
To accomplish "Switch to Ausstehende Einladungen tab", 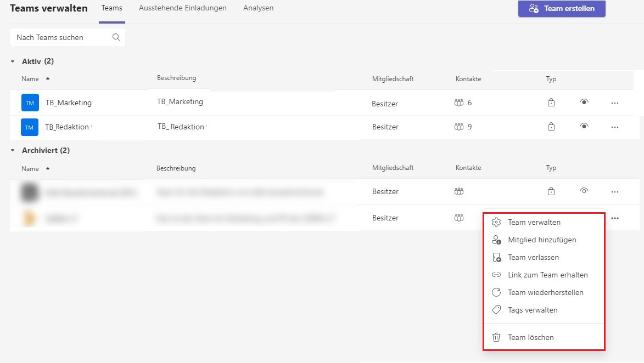I will coord(182,8).
